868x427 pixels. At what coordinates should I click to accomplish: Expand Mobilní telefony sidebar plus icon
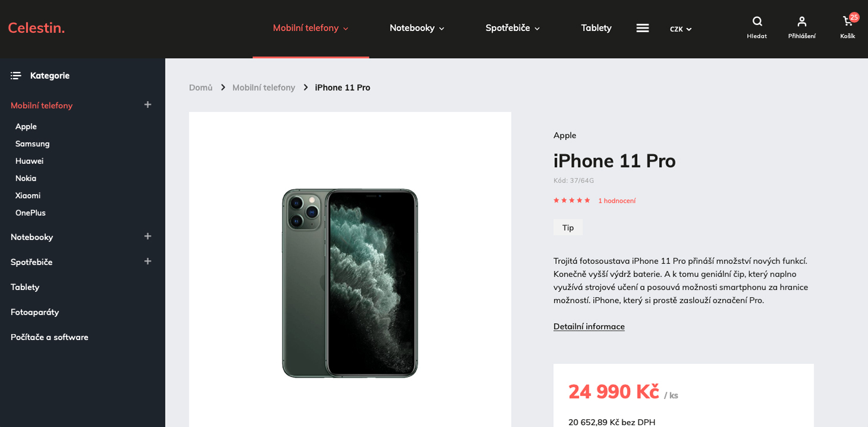(148, 105)
